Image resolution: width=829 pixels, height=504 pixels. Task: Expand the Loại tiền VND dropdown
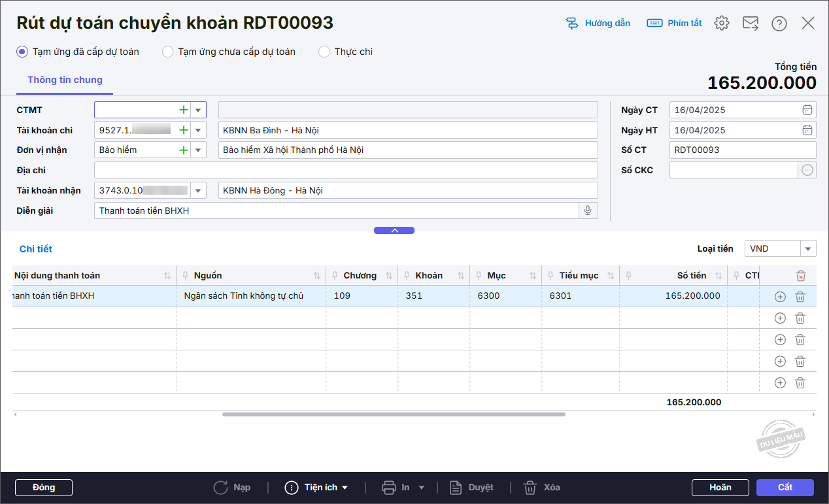pyautogui.click(x=809, y=248)
